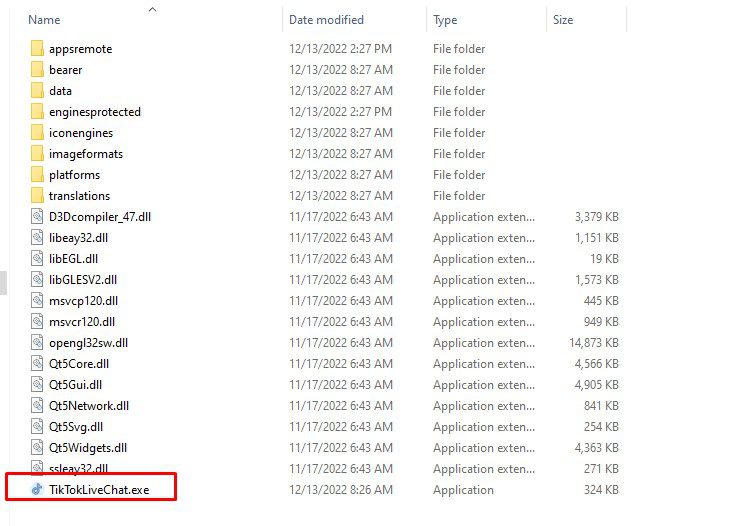Select the iconengines folder name

[81, 133]
